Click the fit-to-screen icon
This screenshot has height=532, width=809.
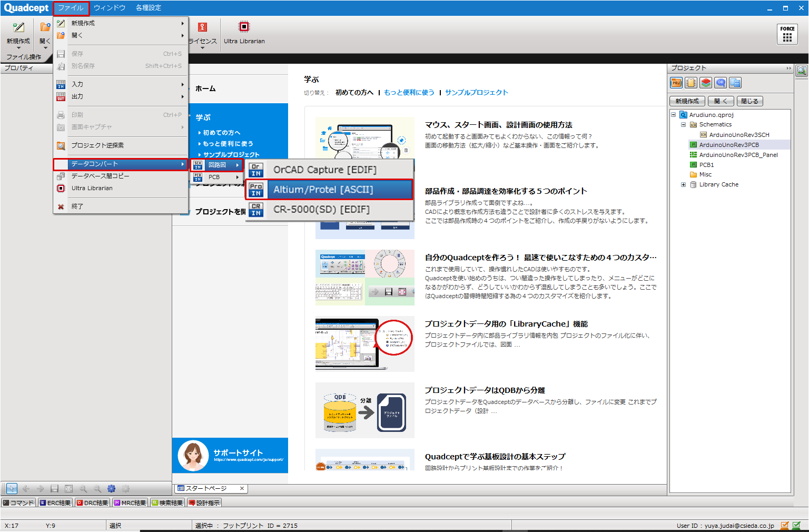pos(68,489)
